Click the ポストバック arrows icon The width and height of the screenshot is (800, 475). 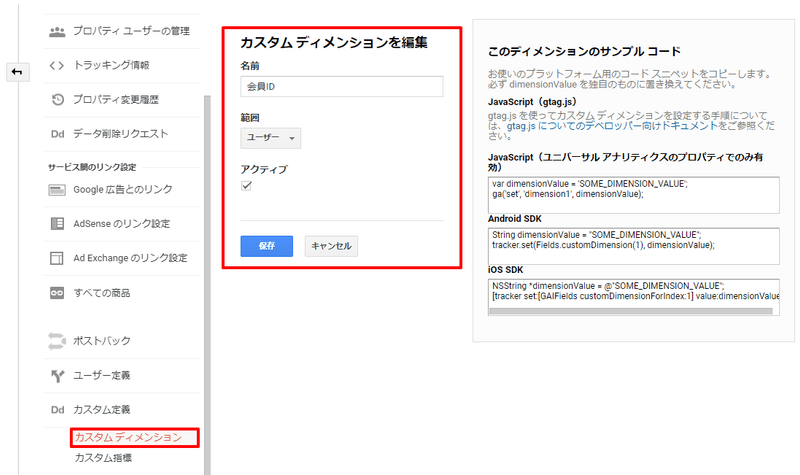pos(57,341)
